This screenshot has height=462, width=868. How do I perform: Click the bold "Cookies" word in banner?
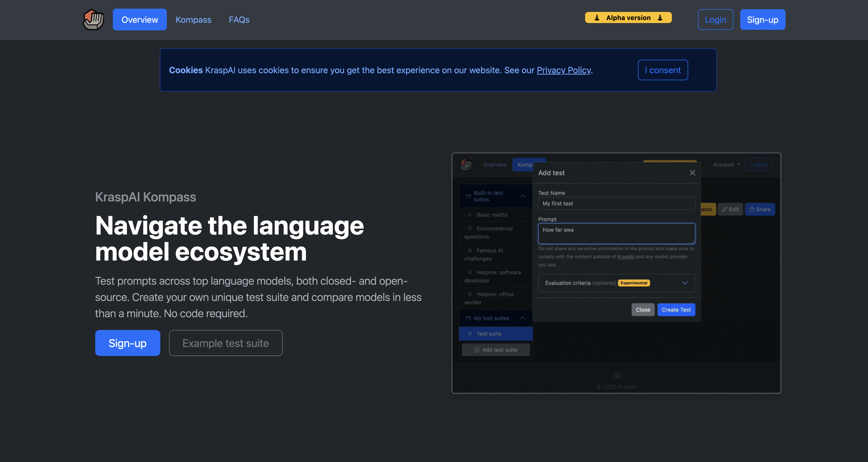[x=186, y=70]
